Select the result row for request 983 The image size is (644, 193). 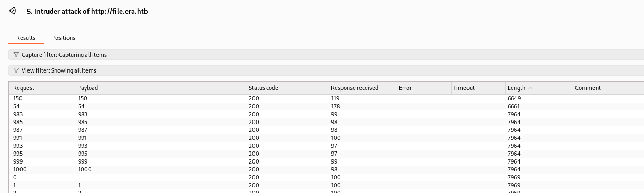point(326,114)
